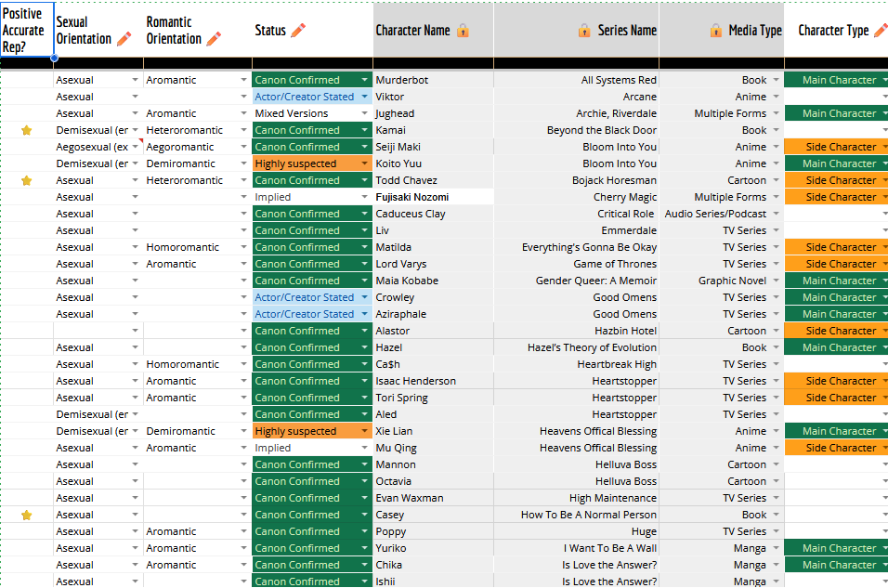Open Highly suspected status dropdown for Koito Yuu

[364, 163]
